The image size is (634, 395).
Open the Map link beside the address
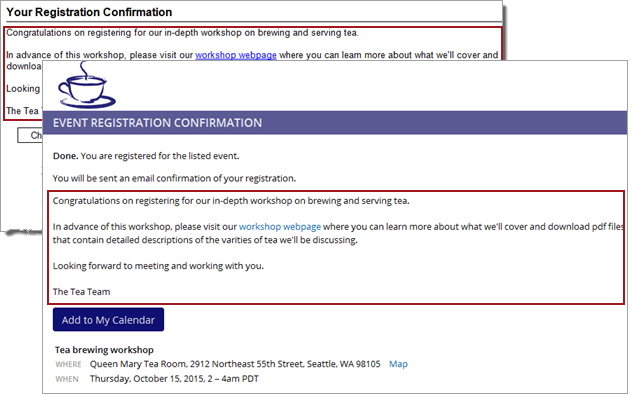tap(398, 364)
